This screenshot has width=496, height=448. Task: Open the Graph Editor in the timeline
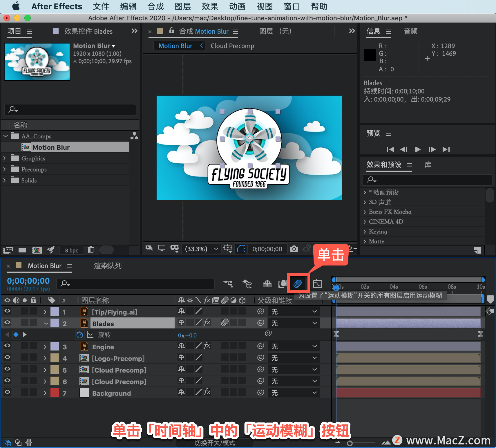click(317, 283)
